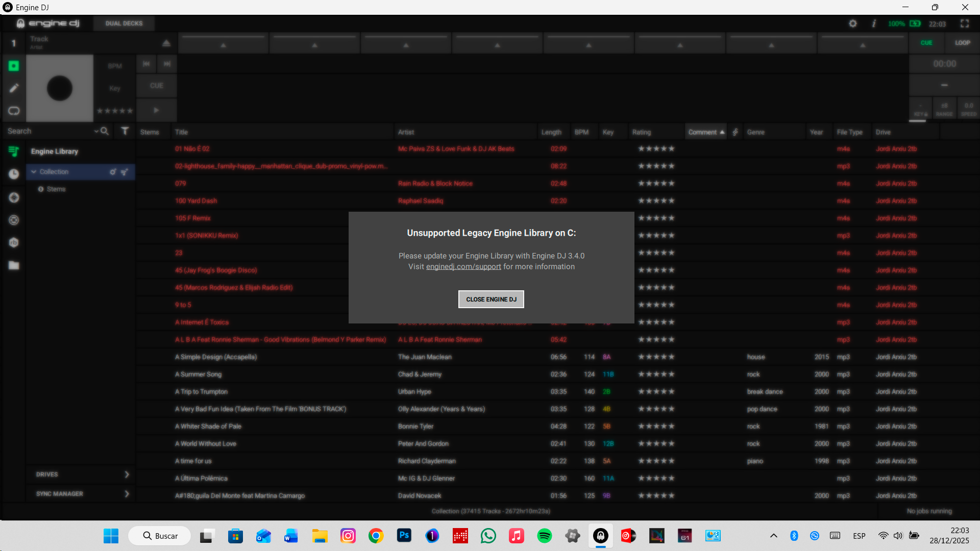This screenshot has height=551, width=980.
Task: Collapse the Collection tree chevron
Action: click(x=34, y=172)
